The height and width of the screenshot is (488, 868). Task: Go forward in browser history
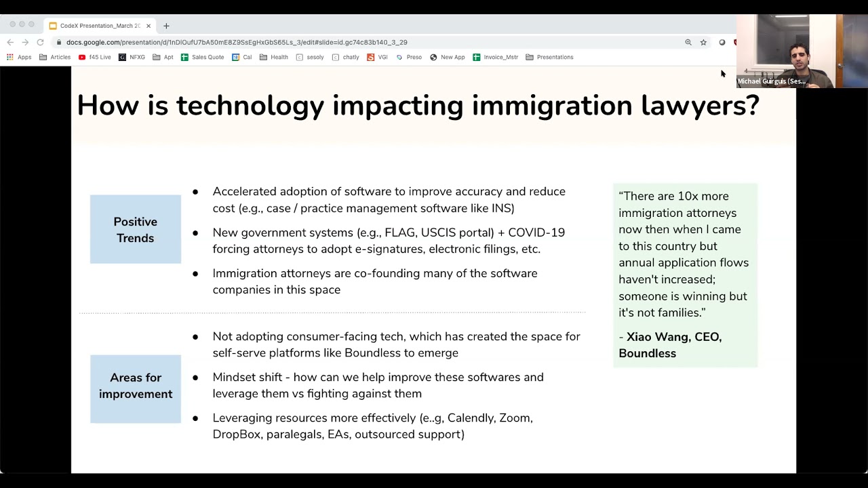[25, 42]
